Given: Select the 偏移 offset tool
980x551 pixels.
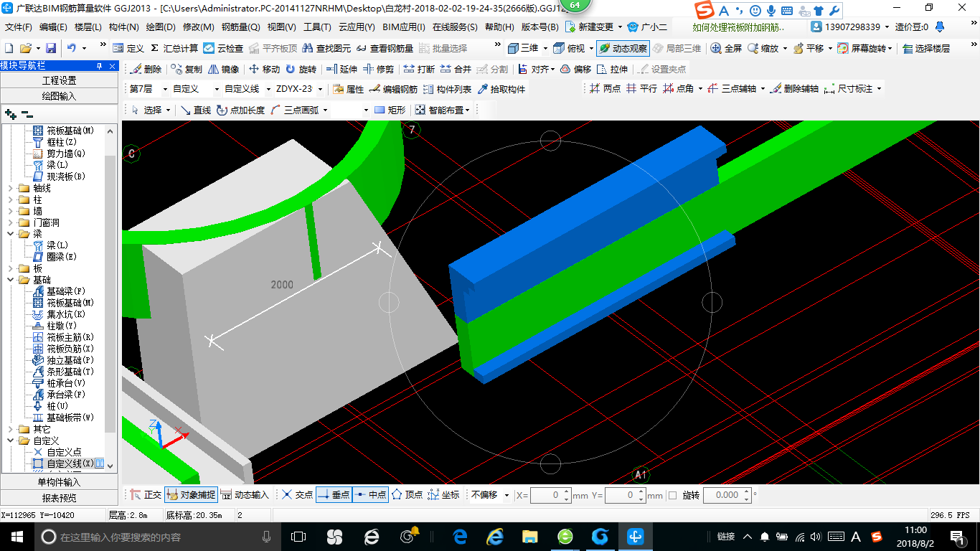Looking at the screenshot, I should (575, 69).
